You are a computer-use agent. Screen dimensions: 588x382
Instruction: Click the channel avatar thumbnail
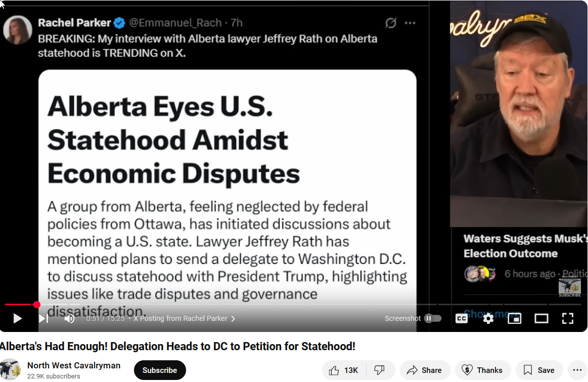[x=10, y=370]
